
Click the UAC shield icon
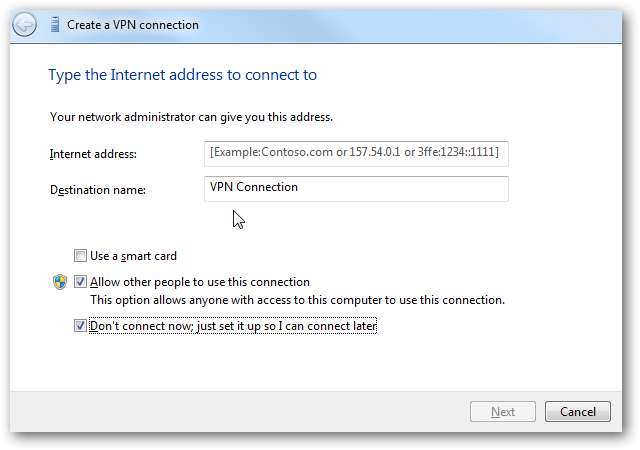[x=59, y=282]
